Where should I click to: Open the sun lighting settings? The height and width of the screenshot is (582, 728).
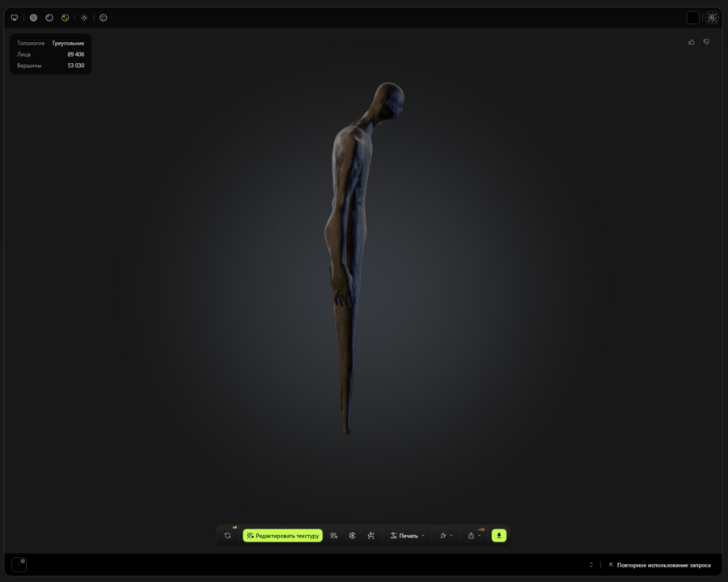click(x=84, y=18)
